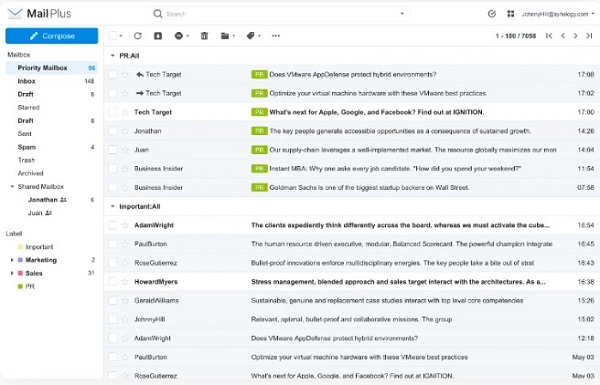Click the trash delete icon

click(204, 36)
